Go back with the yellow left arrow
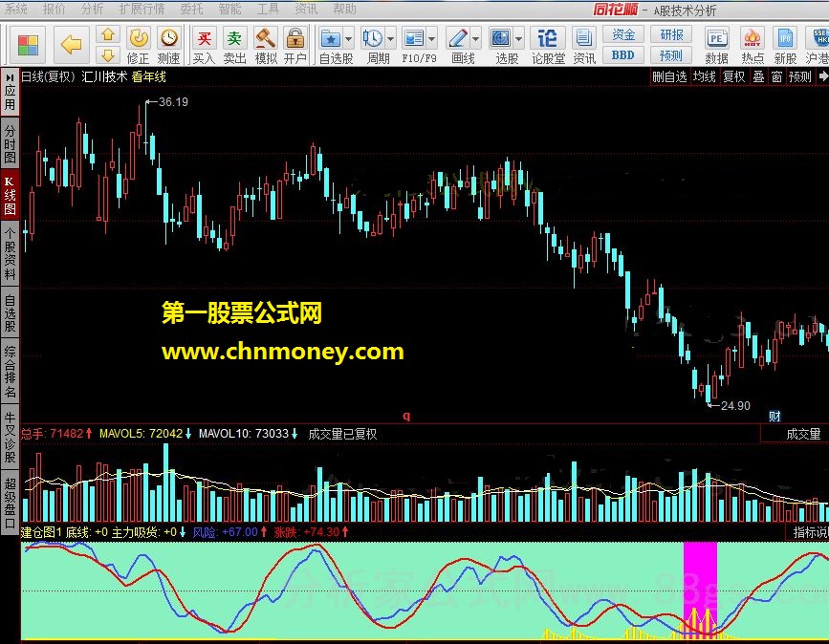 click(72, 45)
